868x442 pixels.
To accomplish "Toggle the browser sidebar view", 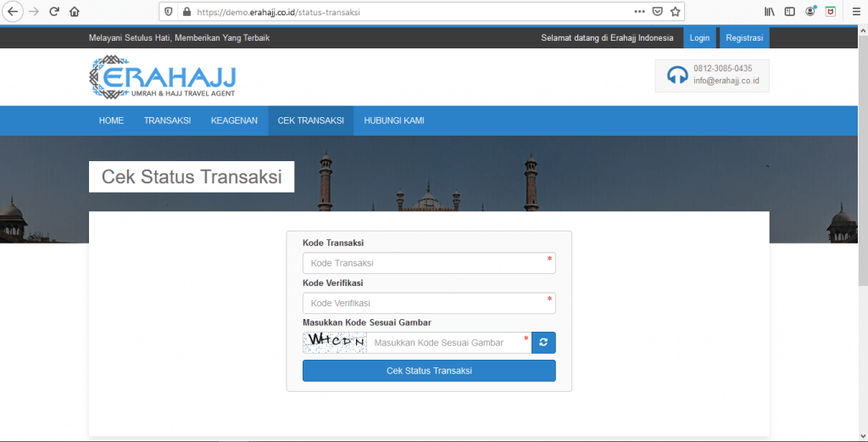I will [x=790, y=12].
